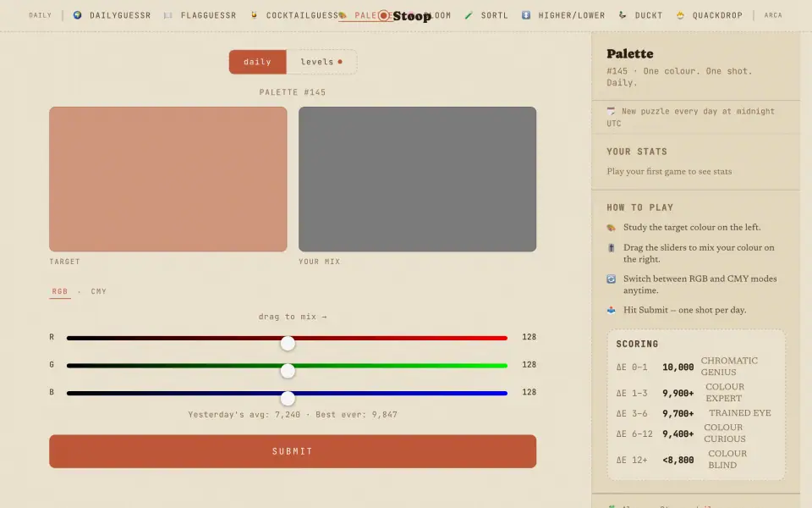Click the 'drag to mix' hint
The image size is (812, 508).
[x=293, y=317]
